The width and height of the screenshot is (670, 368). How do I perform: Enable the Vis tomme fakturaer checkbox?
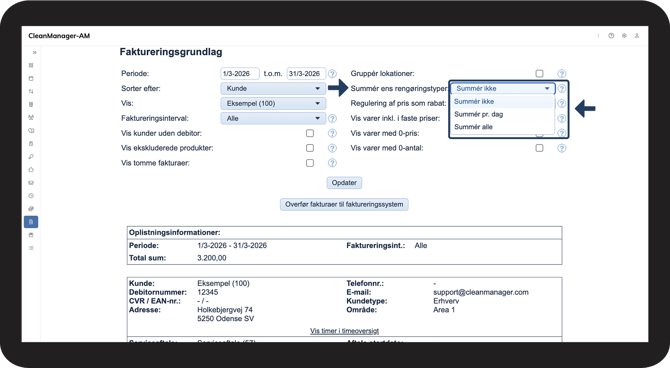point(310,163)
